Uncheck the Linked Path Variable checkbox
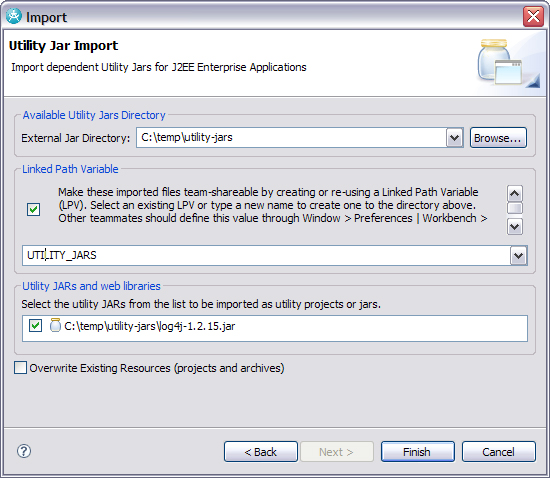Screen dimensions: 550x478 (x=34, y=210)
